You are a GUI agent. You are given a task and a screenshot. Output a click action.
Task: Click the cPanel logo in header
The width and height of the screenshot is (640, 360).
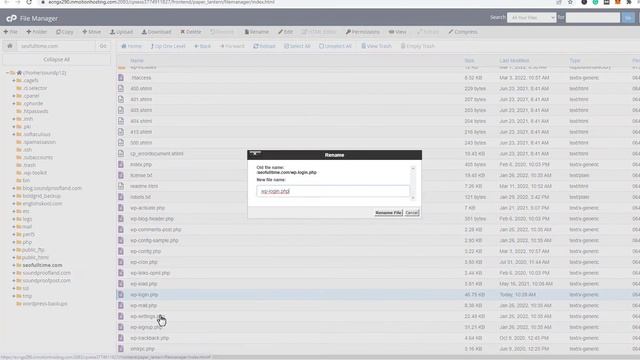(x=11, y=18)
